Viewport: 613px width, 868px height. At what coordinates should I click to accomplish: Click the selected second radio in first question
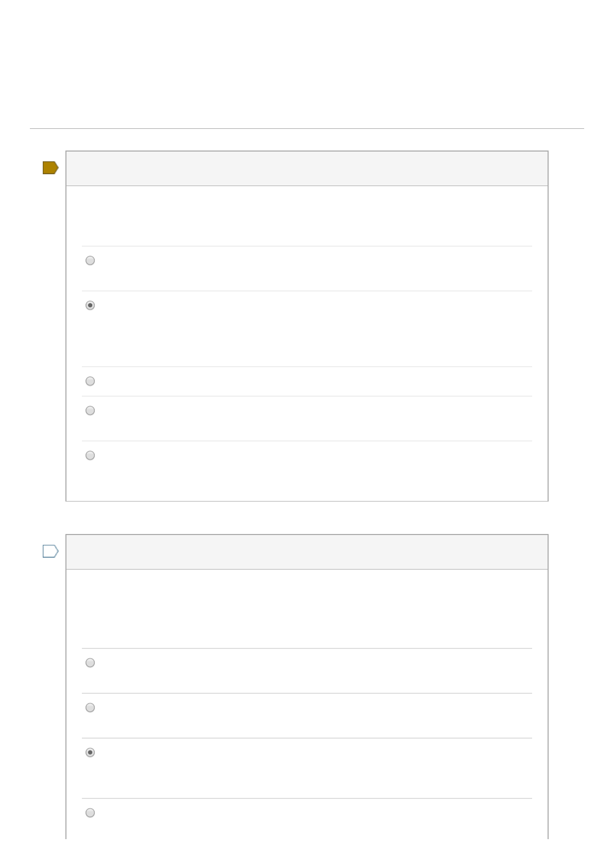pyautogui.click(x=90, y=306)
